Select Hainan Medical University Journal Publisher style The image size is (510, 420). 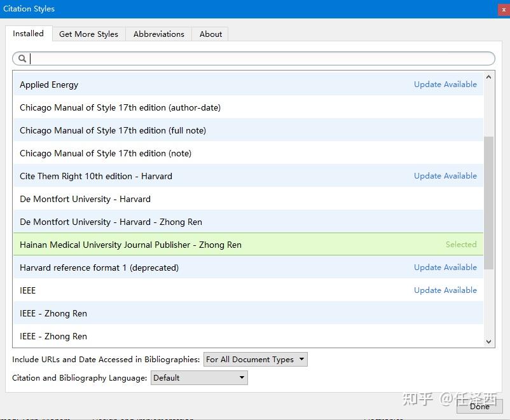(248, 245)
